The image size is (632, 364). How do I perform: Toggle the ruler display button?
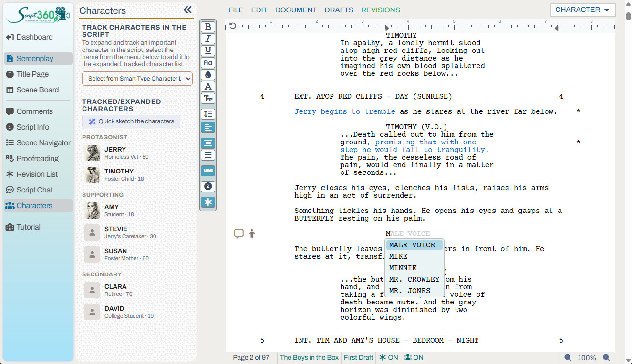click(x=207, y=171)
